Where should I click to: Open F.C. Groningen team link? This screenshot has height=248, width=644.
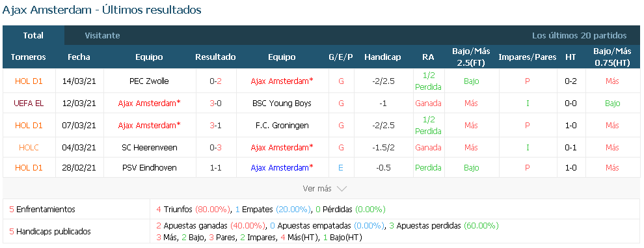[x=281, y=125]
